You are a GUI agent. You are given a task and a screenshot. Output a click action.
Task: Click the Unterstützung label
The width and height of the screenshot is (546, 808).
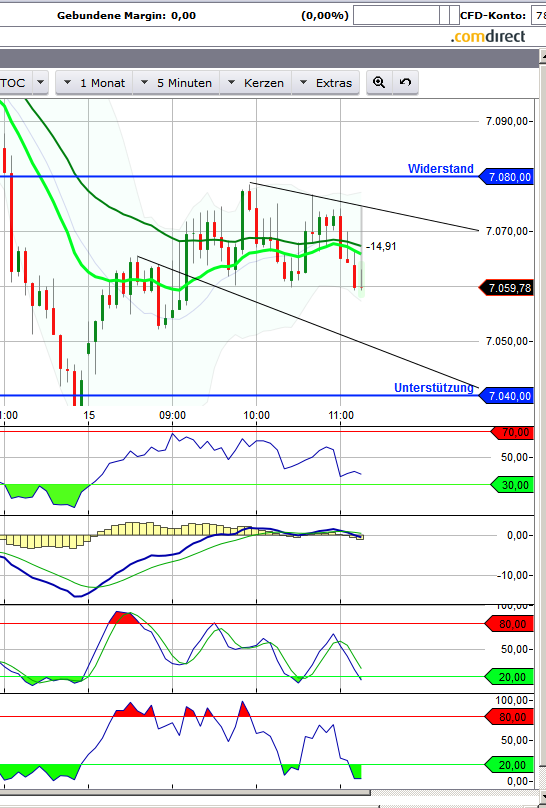tap(434, 388)
